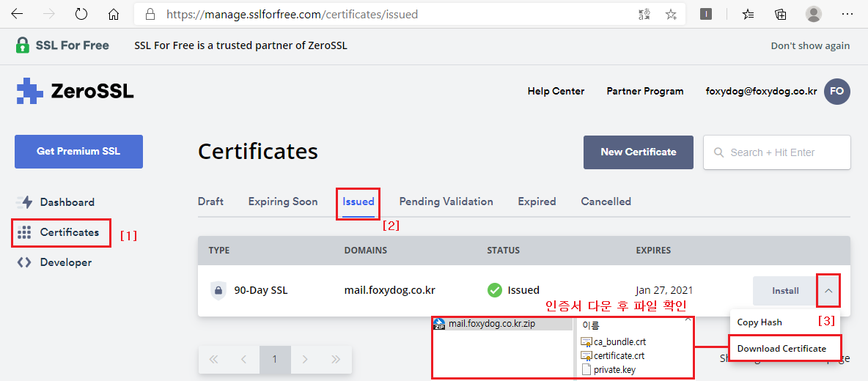Open Certificates in the sidebar
Viewport: 868px width, 381px height.
tap(58, 232)
